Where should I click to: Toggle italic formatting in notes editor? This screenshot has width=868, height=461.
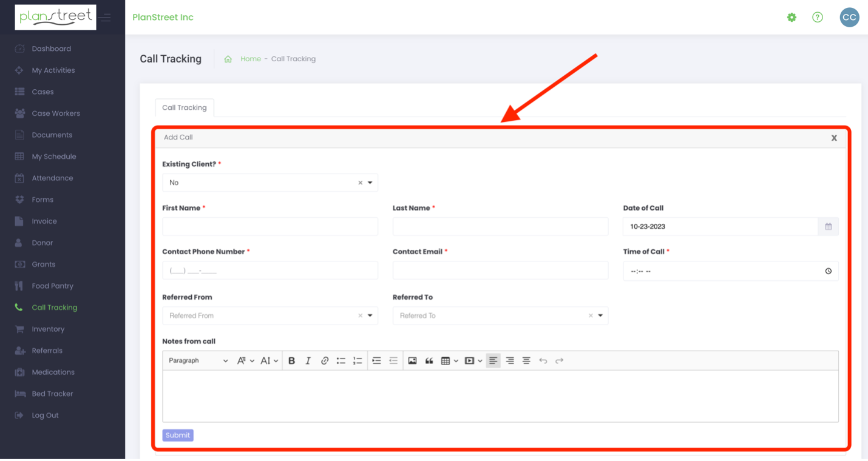click(x=308, y=361)
